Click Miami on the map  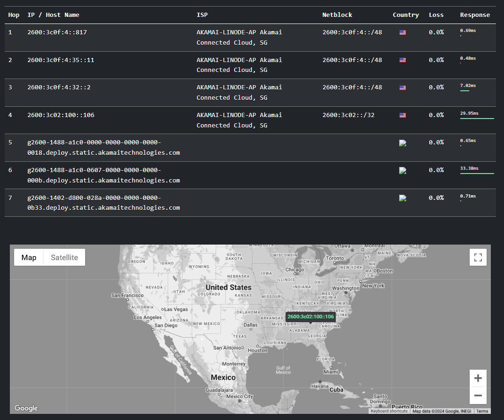tap(331, 372)
